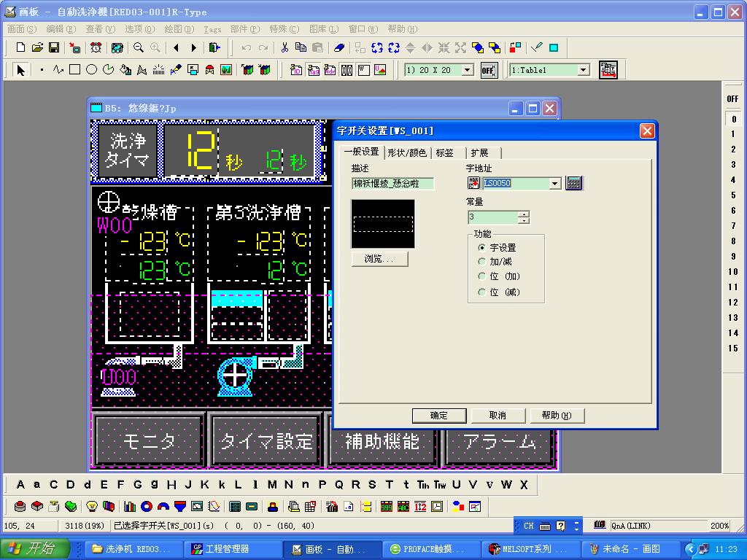Switch to the 形状/颜色 tab
Image resolution: width=747 pixels, height=560 pixels.
(x=406, y=153)
